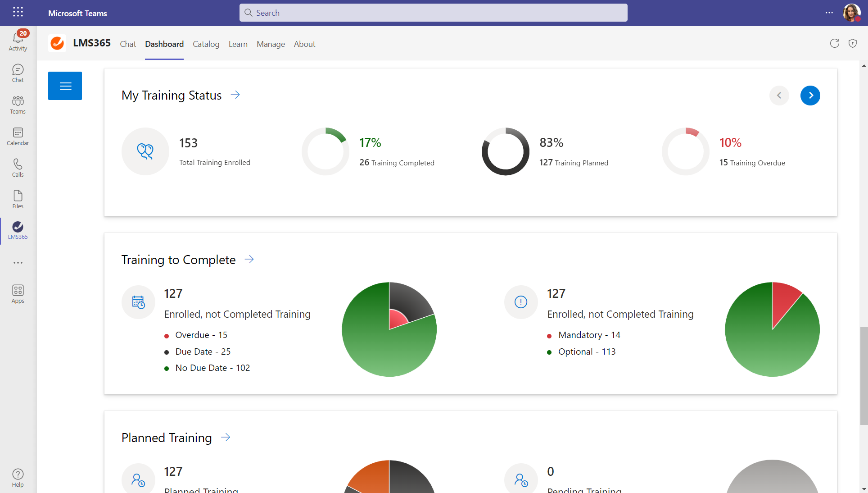This screenshot has height=493, width=868.
Task: Click the 17% Training Completed progress ring
Action: [325, 151]
